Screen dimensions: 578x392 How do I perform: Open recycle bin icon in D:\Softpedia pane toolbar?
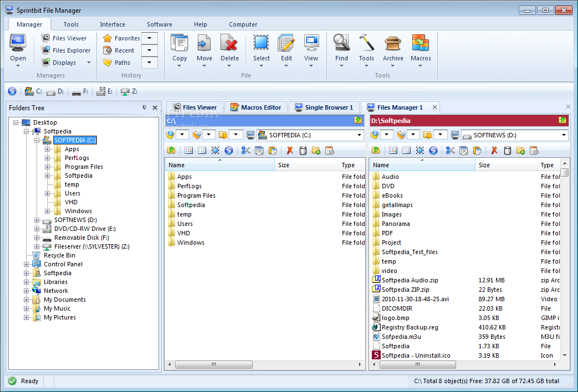[507, 150]
